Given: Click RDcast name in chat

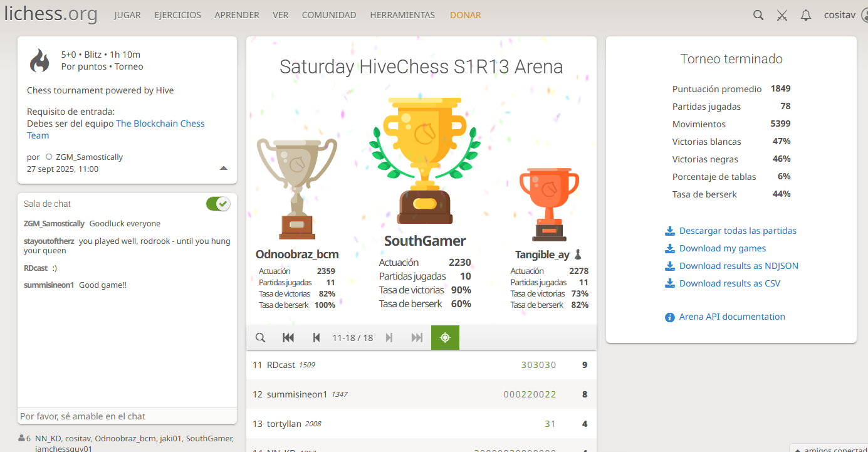Looking at the screenshot, I should (36, 268).
